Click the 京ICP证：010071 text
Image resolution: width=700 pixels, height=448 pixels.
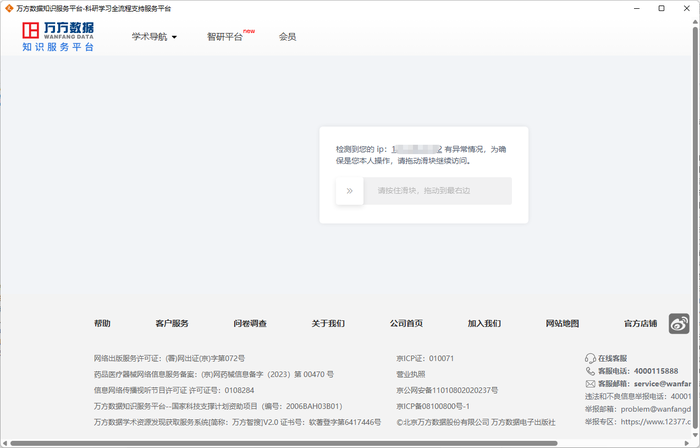click(425, 358)
